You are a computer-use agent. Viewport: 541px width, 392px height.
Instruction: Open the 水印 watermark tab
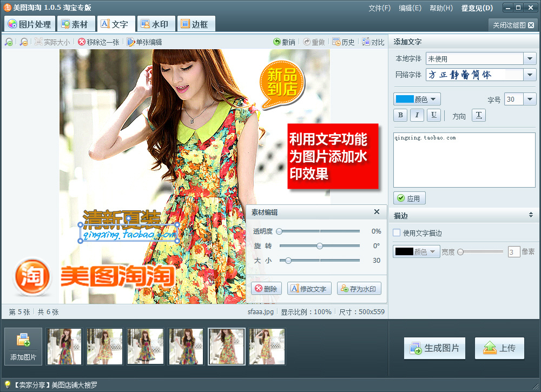pyautogui.click(x=156, y=24)
